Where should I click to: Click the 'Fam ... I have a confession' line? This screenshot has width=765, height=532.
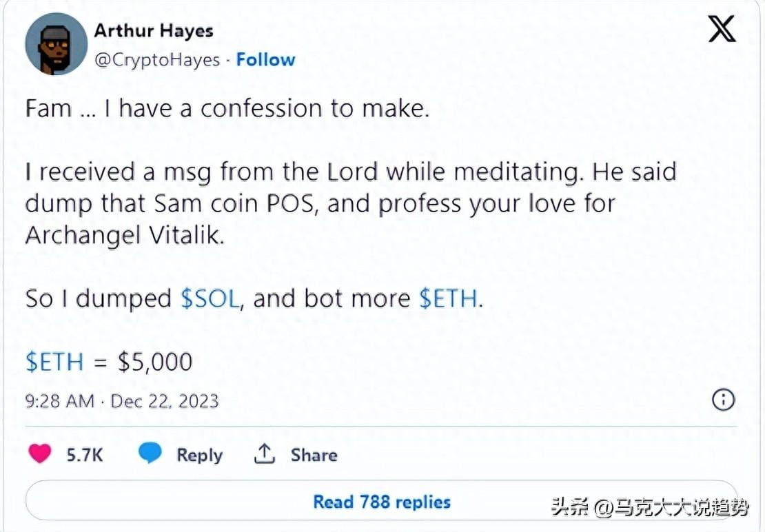pyautogui.click(x=227, y=109)
